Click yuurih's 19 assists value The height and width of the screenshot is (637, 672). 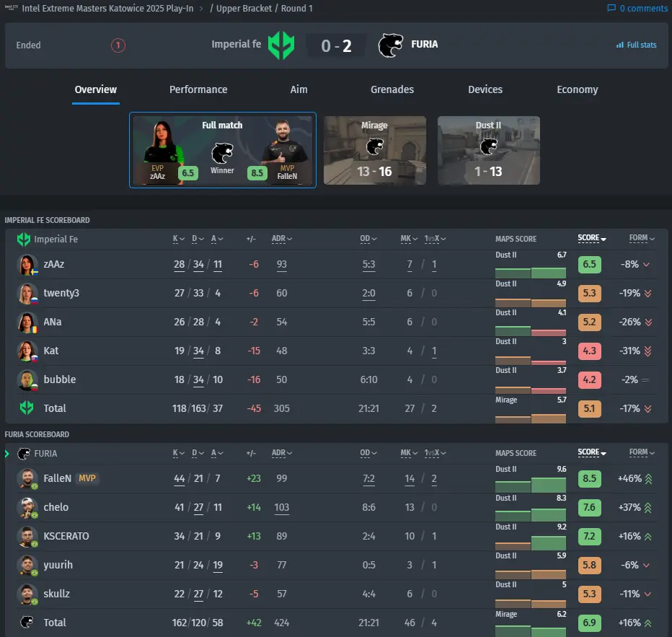tap(218, 565)
